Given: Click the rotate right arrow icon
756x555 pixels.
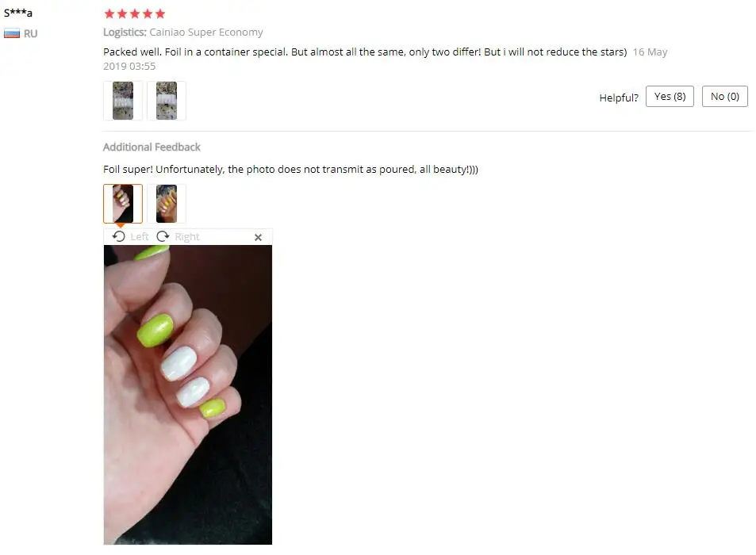Looking at the screenshot, I should pyautogui.click(x=163, y=236).
